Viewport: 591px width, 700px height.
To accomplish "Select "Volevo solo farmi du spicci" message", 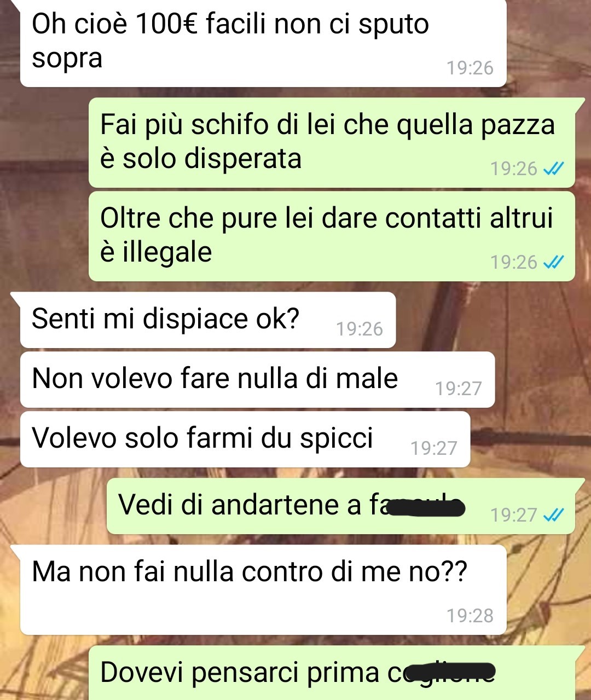I will tap(245, 439).
